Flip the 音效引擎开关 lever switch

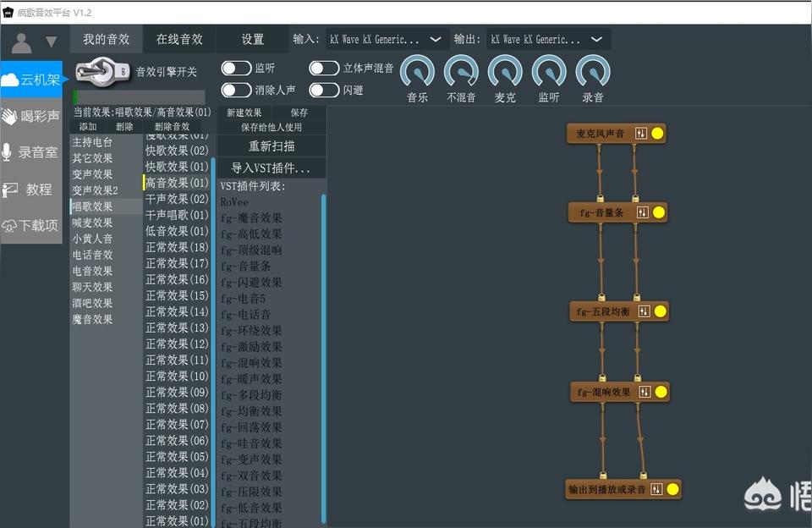point(103,71)
